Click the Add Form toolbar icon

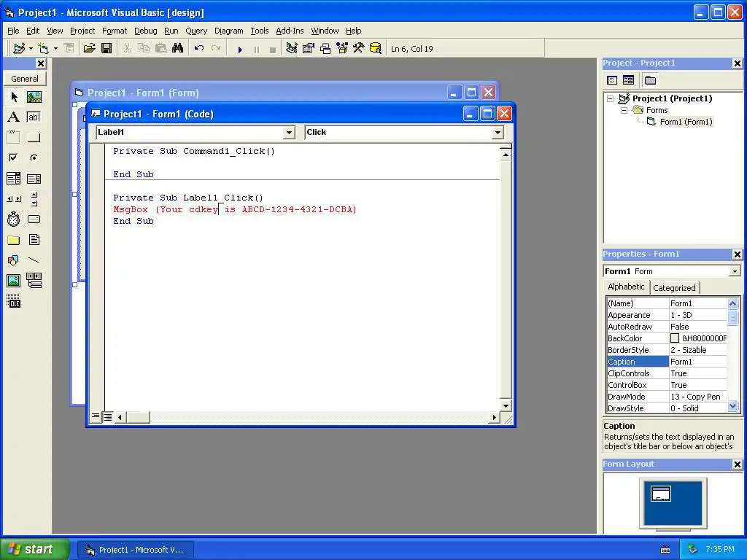click(43, 48)
